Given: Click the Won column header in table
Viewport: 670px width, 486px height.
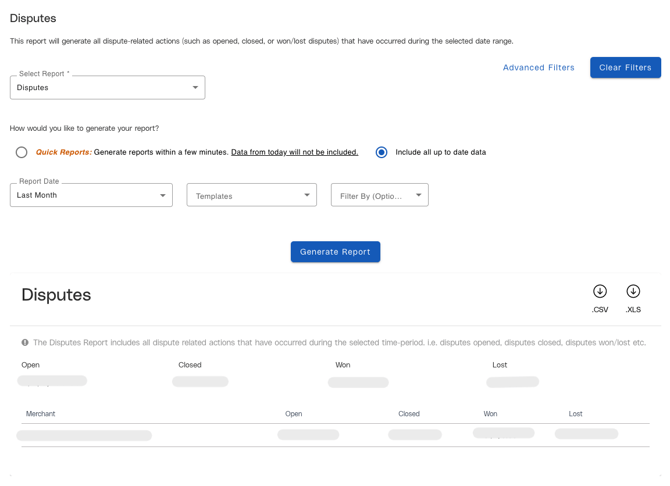Looking at the screenshot, I should 490,414.
